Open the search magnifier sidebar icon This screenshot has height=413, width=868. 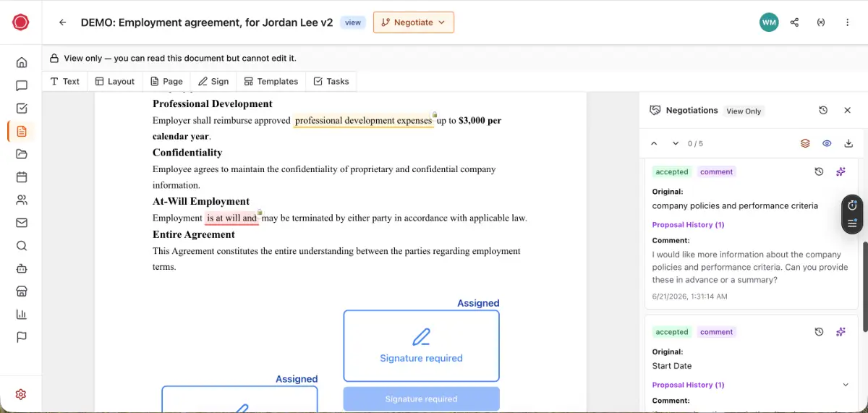22,246
